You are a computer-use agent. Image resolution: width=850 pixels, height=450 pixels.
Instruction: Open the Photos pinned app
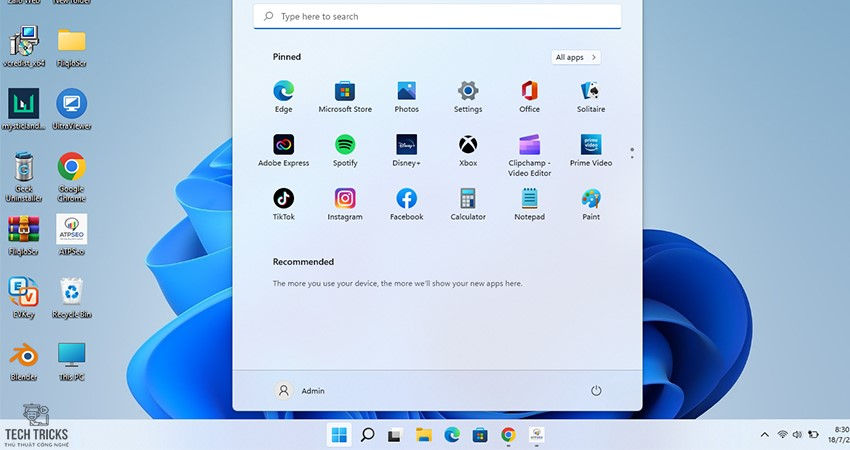coord(407,97)
